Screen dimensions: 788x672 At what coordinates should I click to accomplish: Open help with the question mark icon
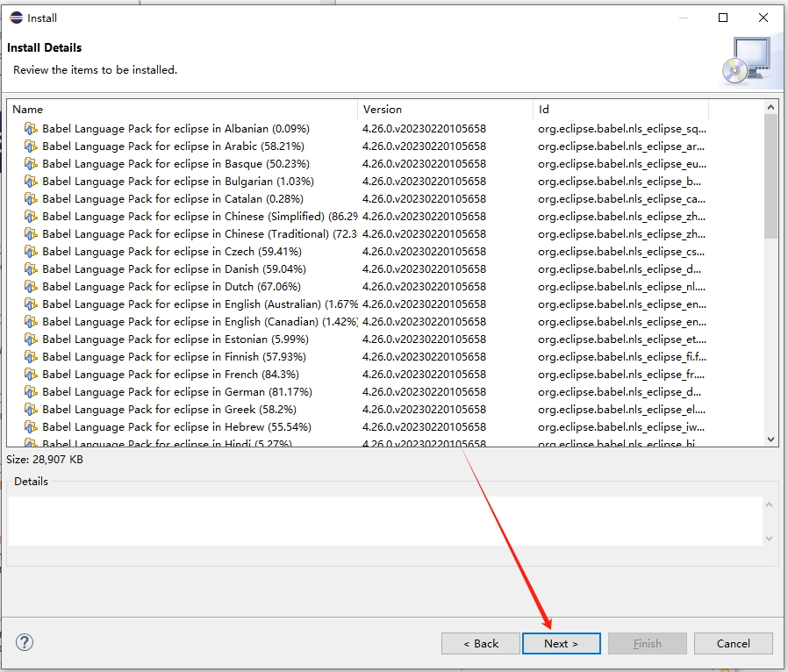(24, 642)
